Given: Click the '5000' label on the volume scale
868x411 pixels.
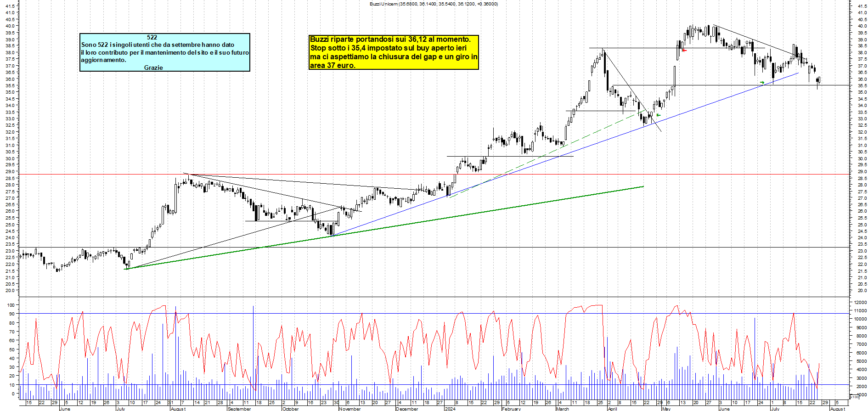Looking at the screenshot, I should tap(861, 361).
